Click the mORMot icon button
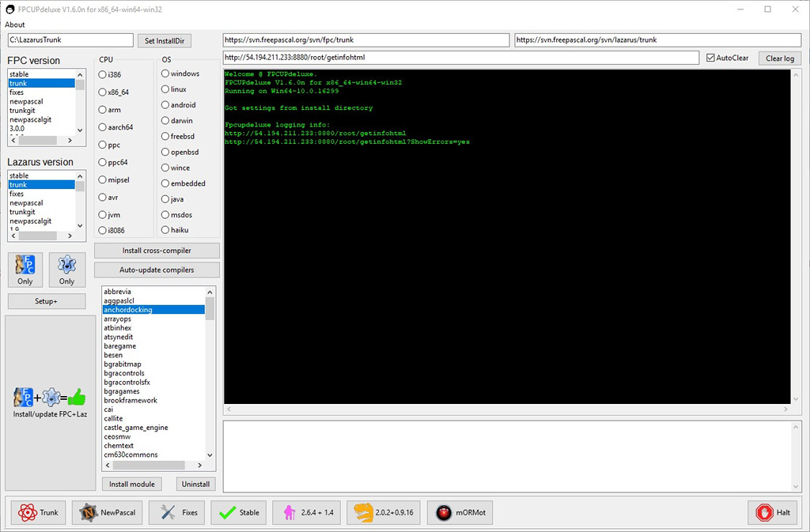 (x=460, y=512)
